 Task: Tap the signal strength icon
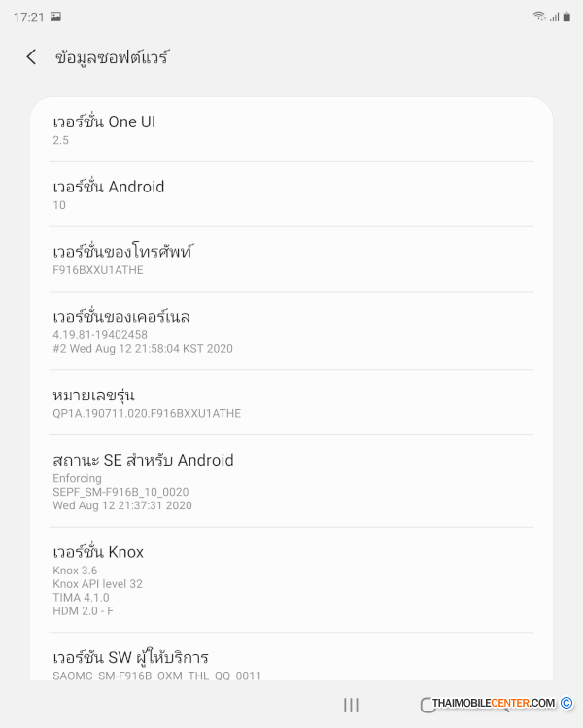pyautogui.click(x=554, y=17)
